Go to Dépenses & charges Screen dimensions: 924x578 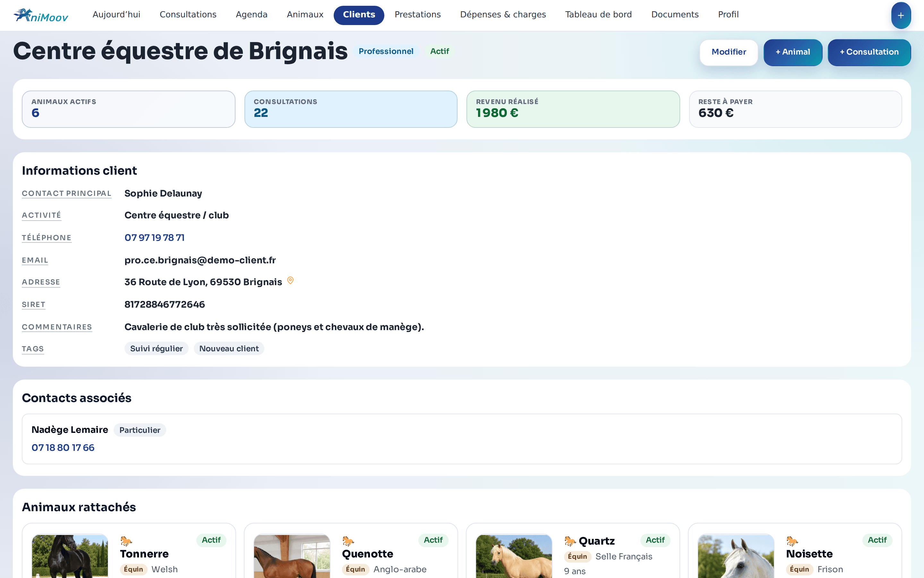point(503,14)
